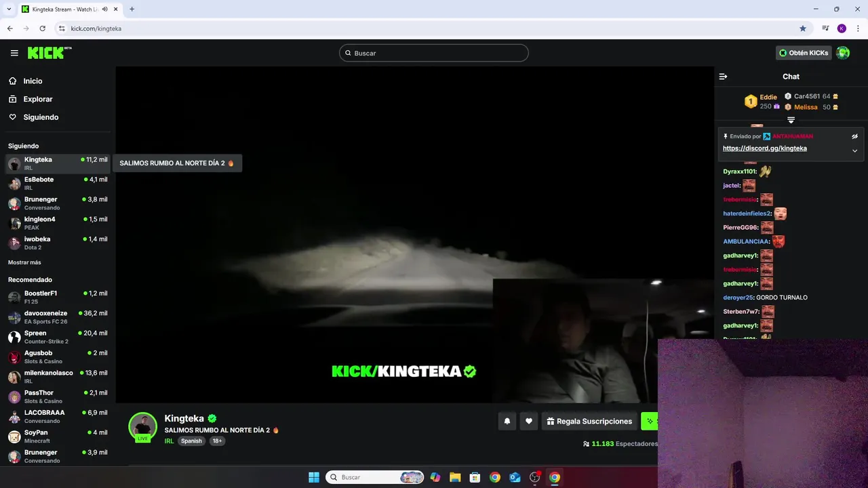Open the tab search dropdown

pos(9,9)
